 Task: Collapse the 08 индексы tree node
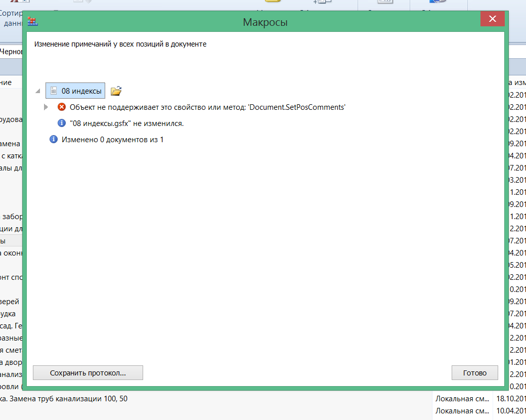coord(38,91)
